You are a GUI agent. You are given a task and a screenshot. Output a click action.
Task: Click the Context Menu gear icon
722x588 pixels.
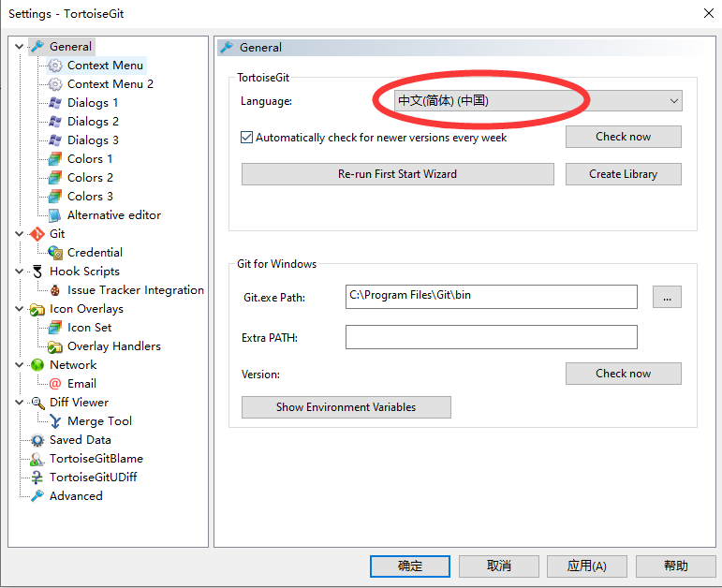(x=55, y=66)
